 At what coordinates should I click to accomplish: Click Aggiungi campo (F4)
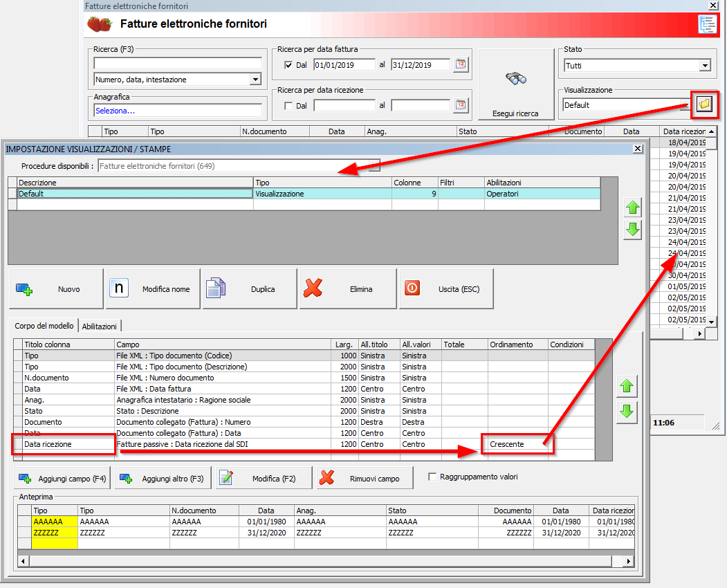[x=62, y=479]
